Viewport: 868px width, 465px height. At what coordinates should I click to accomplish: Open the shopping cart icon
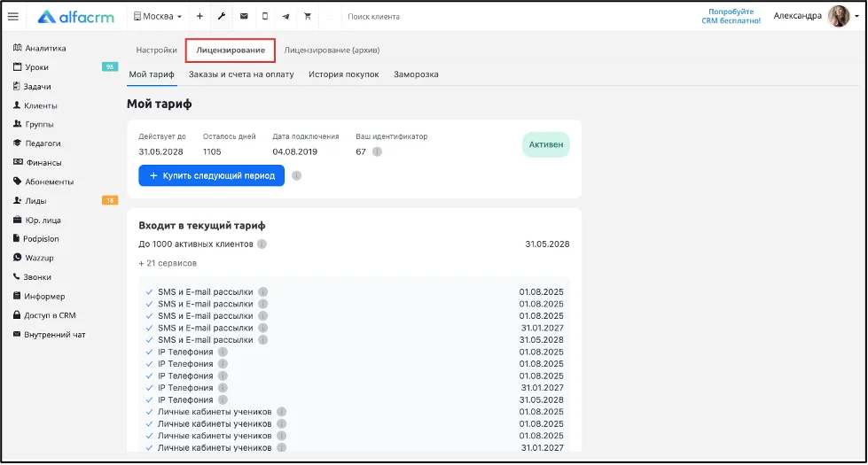(308, 17)
